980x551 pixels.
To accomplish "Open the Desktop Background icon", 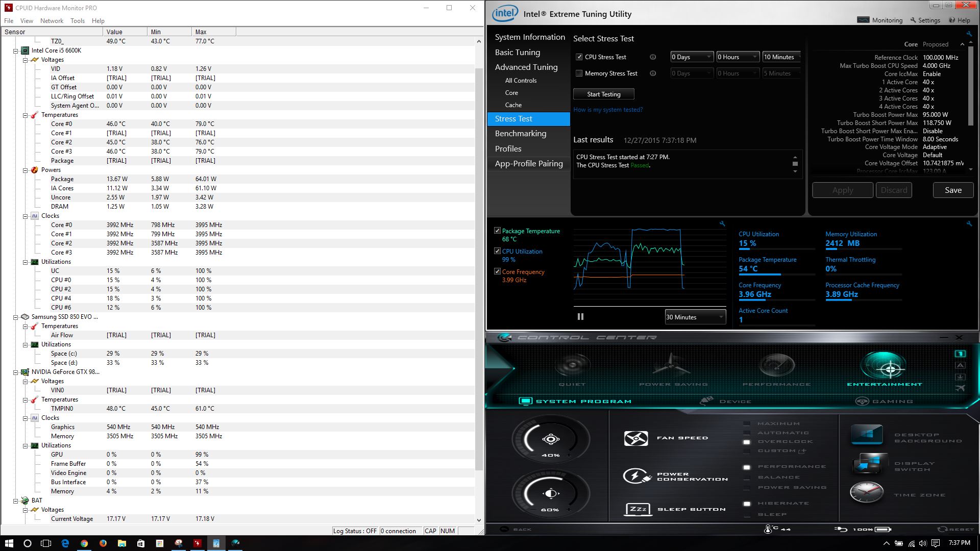I will point(867,435).
